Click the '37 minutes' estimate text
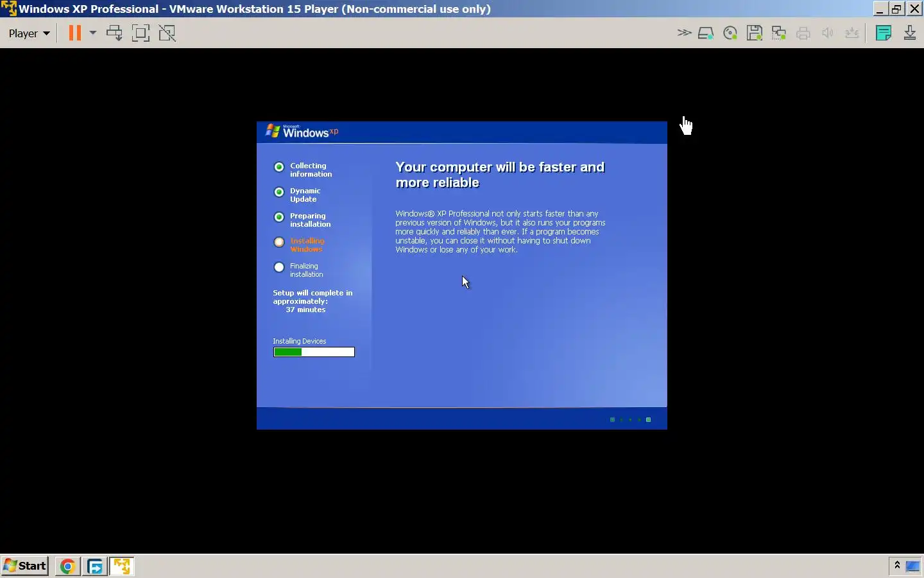Screen dimensions: 924x578 pos(305,310)
